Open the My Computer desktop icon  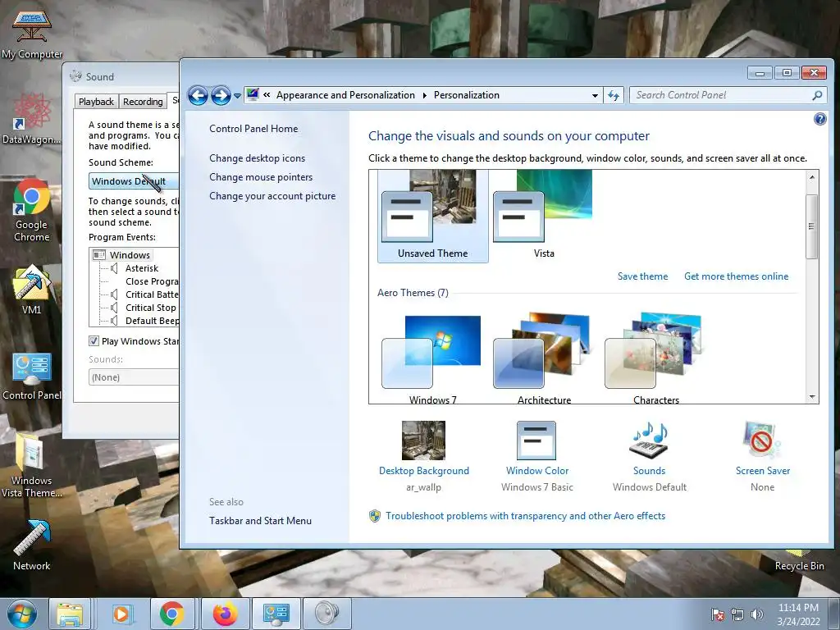click(x=32, y=34)
